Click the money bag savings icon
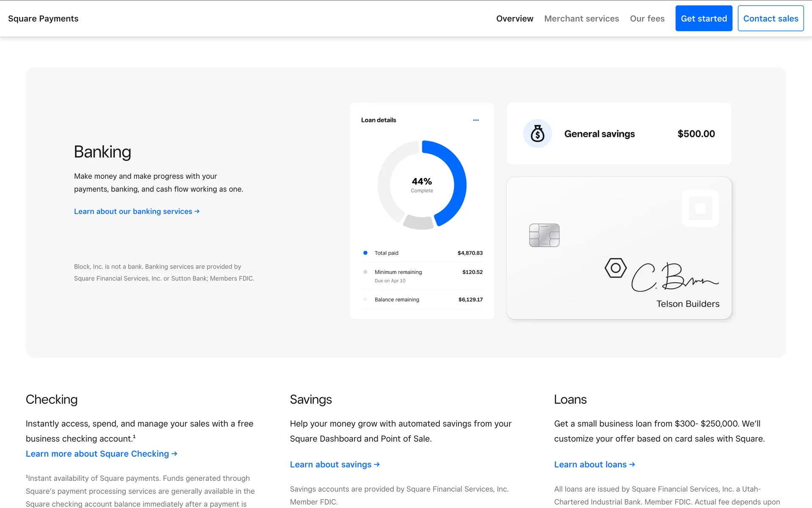Image resolution: width=812 pixels, height=508 pixels. pos(538,134)
